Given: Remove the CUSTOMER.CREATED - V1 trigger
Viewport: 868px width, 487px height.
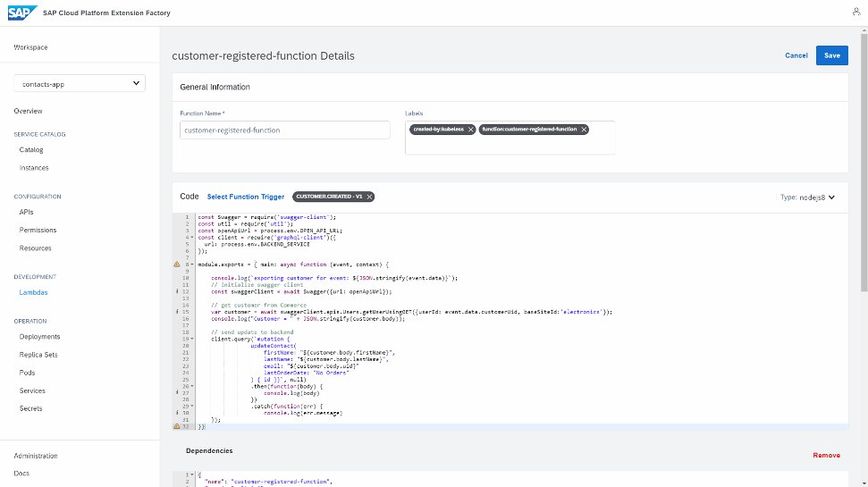Looking at the screenshot, I should pos(369,197).
